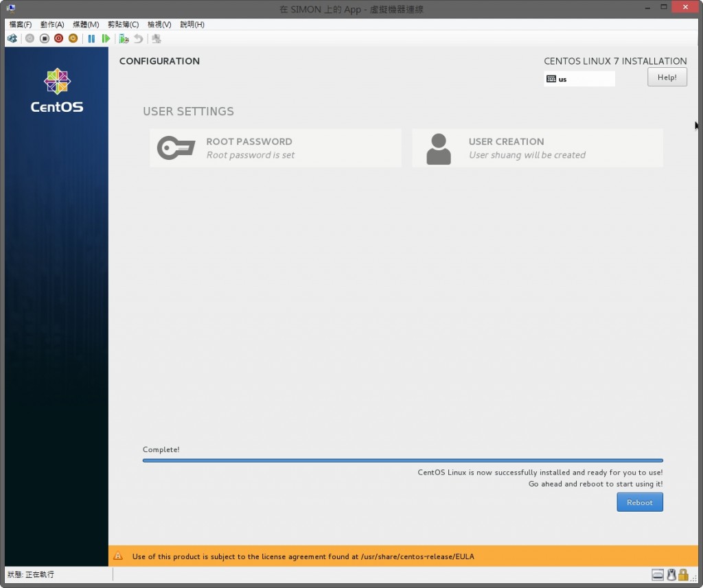Viewport: 703px width, 588px height.
Task: Click the warning triangle in license bar
Action: coord(118,556)
